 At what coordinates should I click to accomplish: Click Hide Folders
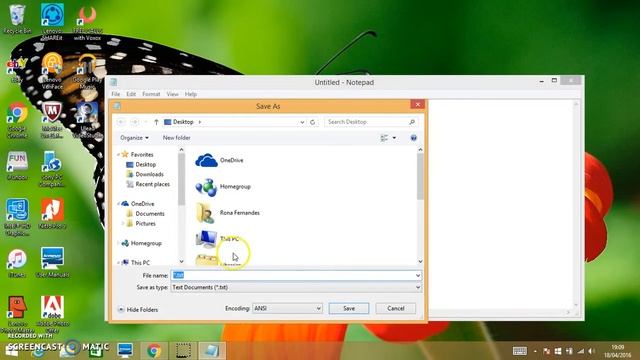[138, 310]
